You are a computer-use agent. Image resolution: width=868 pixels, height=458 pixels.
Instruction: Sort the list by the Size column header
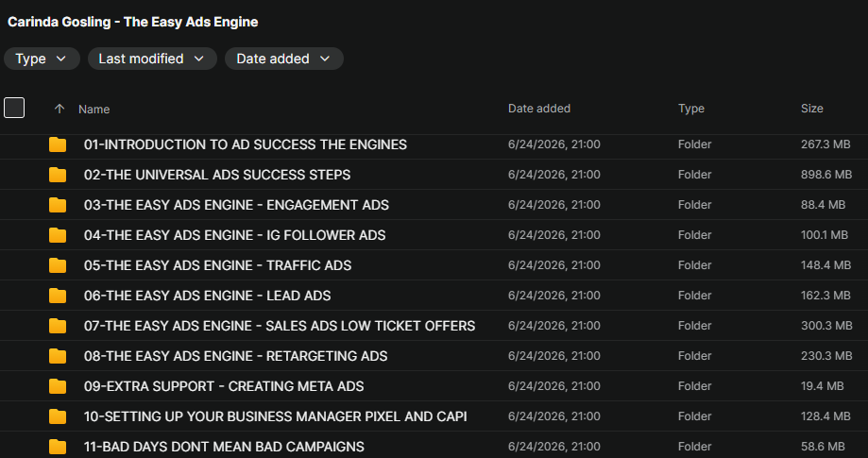(x=812, y=109)
